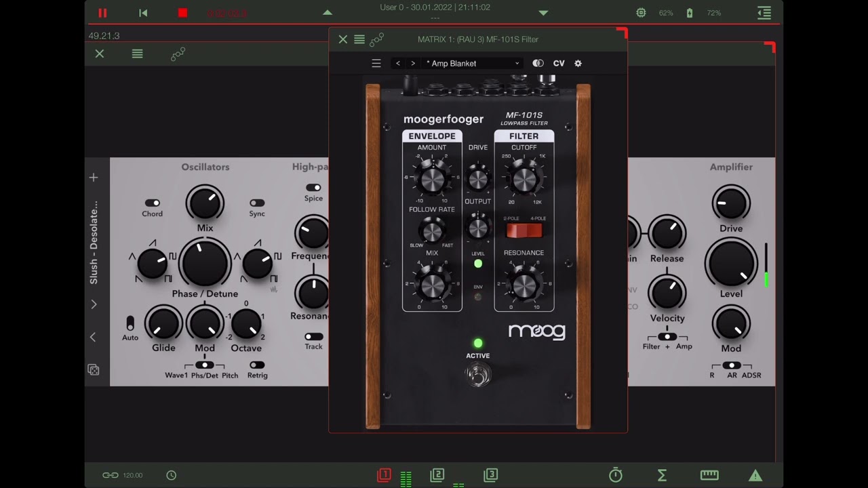Click the Release knob
868x488 pixels.
[667, 233]
